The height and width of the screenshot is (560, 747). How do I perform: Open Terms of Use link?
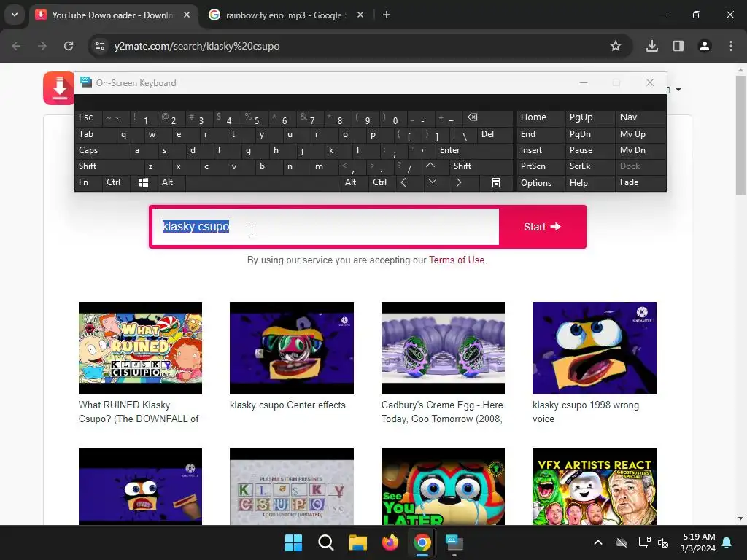[x=457, y=260]
